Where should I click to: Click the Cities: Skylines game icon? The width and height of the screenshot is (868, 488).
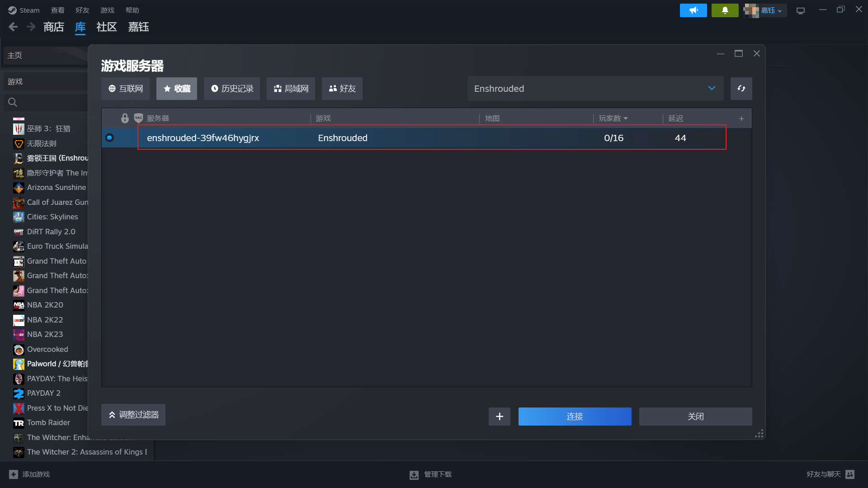click(19, 217)
